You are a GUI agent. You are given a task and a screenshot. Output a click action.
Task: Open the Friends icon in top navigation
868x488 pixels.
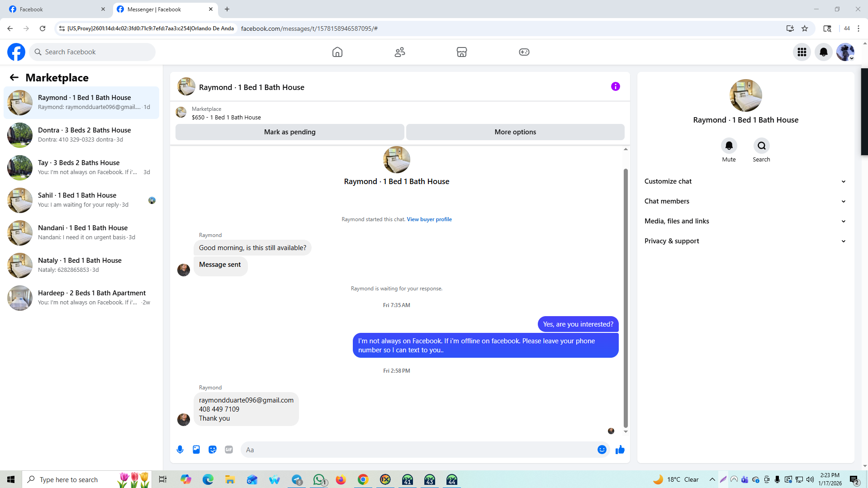399,52
